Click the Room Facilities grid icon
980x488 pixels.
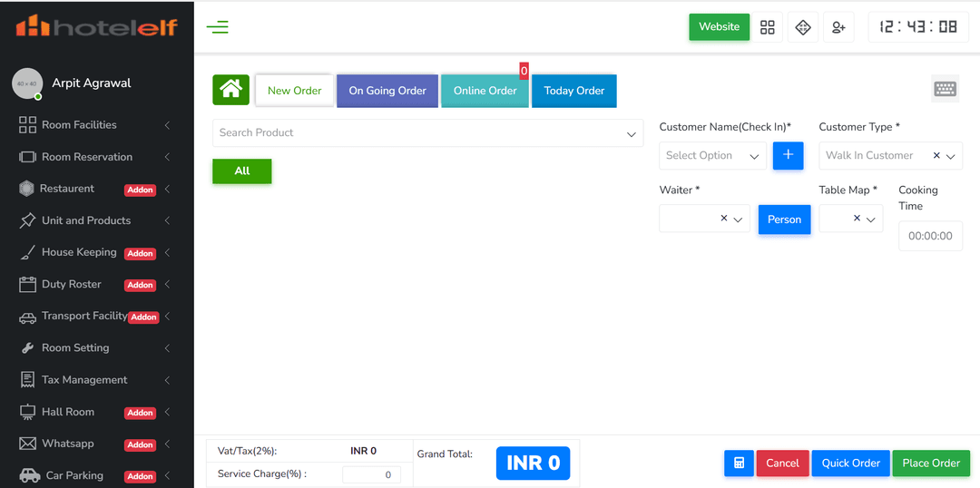coord(27,125)
